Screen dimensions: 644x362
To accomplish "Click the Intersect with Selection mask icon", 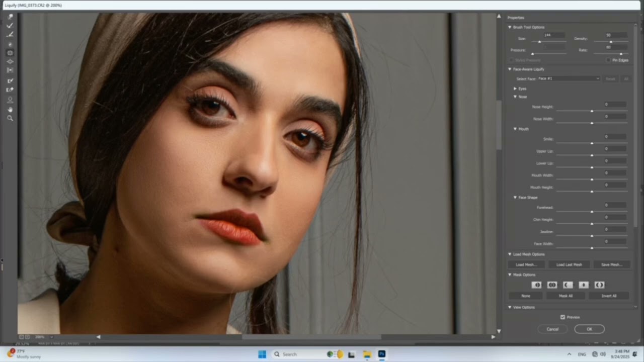I will pyautogui.click(x=584, y=285).
